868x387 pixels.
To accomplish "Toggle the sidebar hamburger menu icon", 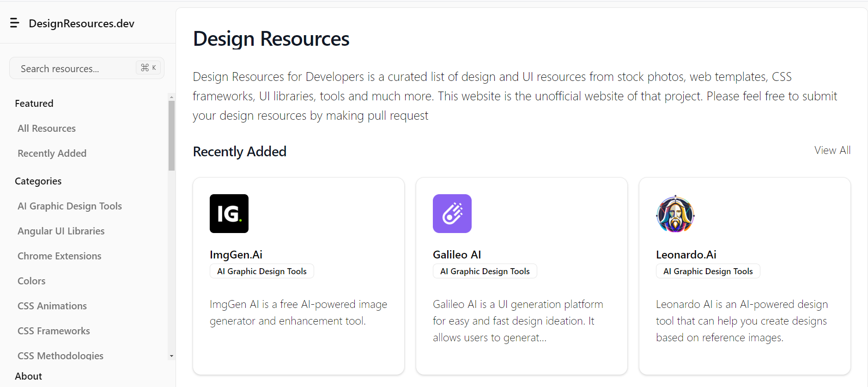I will pyautogui.click(x=15, y=23).
